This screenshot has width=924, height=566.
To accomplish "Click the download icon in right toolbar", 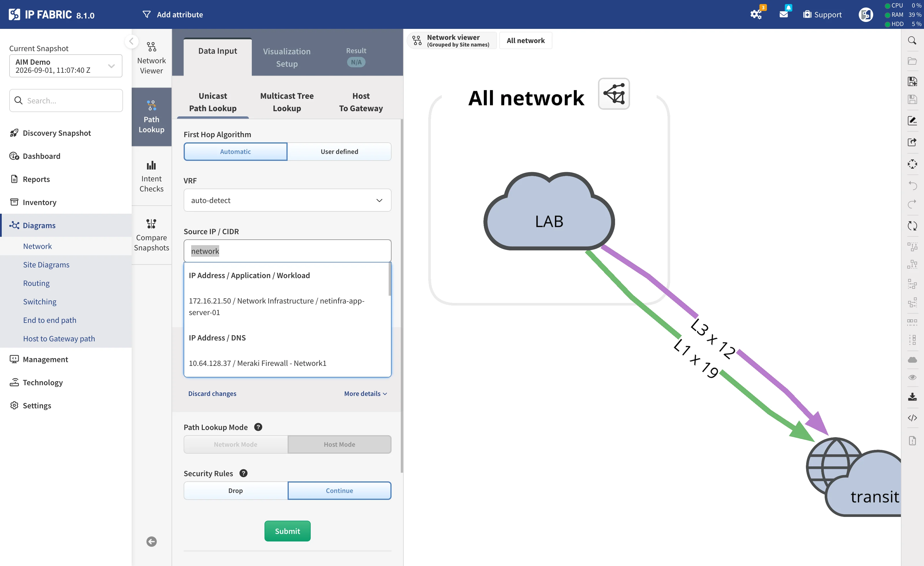I will [x=912, y=397].
